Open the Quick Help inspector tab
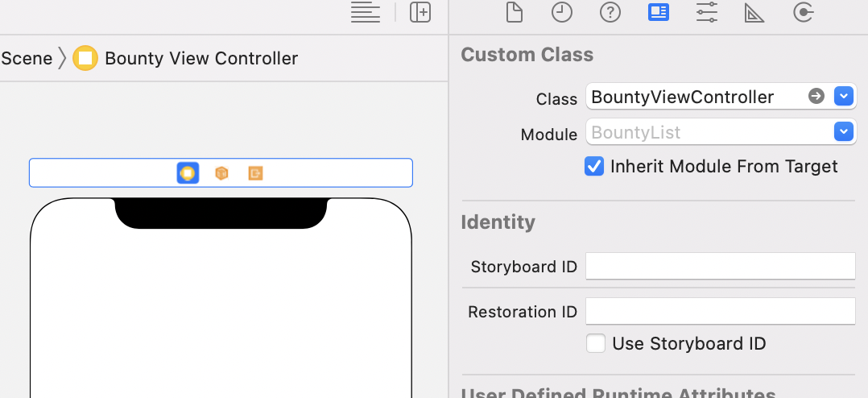 (x=610, y=12)
